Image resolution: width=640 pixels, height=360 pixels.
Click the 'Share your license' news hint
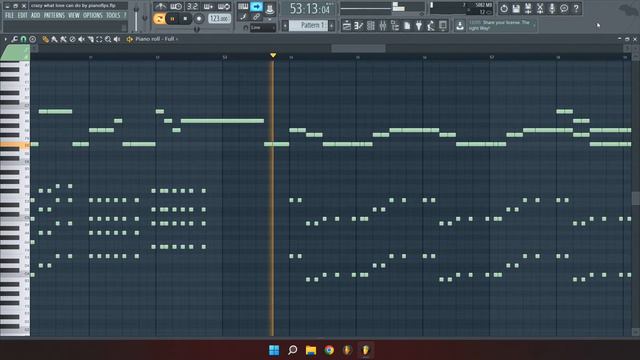tap(500, 25)
